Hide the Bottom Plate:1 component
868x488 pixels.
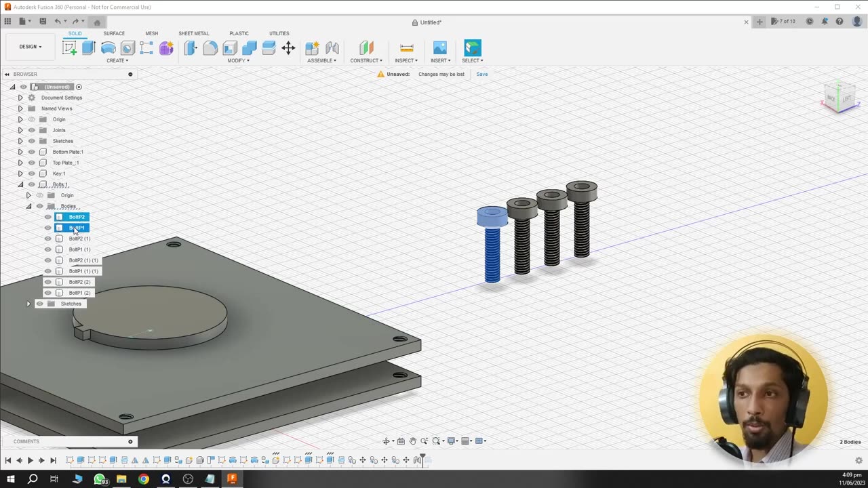(32, 152)
